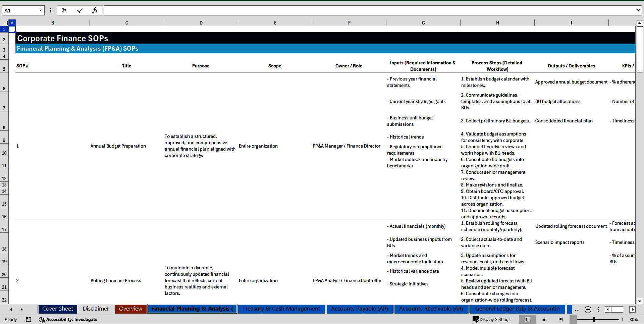The height and width of the screenshot is (324, 644).
Task: Open the Name Box dropdown
Action: [40, 10]
